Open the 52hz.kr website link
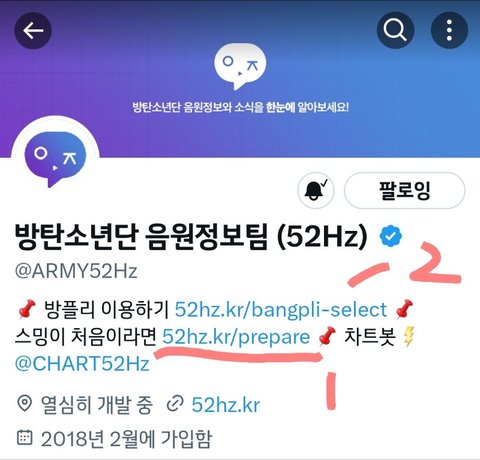 [x=226, y=405]
